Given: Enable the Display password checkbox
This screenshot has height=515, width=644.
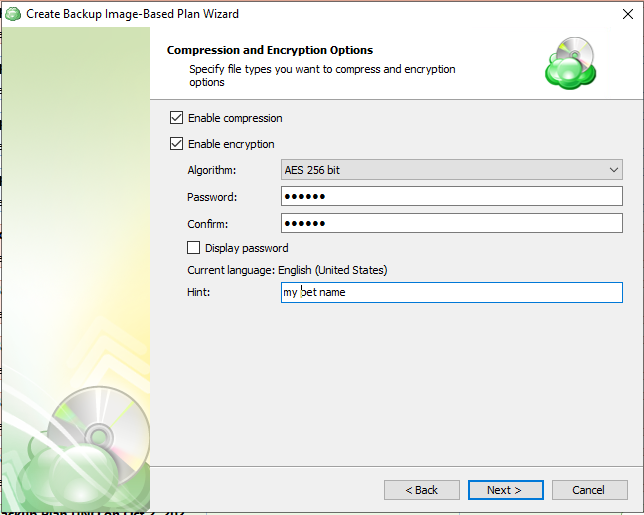Looking at the screenshot, I should (x=194, y=248).
